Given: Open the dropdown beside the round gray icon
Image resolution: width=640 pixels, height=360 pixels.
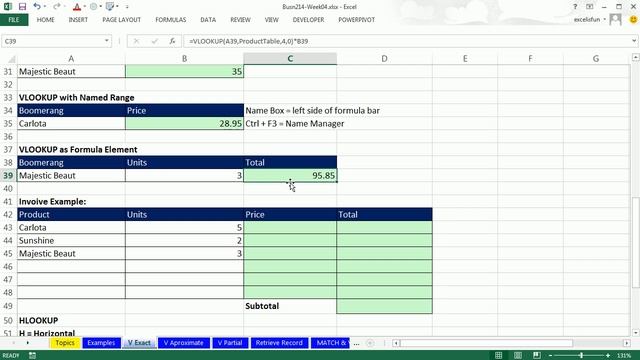Looking at the screenshot, I should point(100,7).
